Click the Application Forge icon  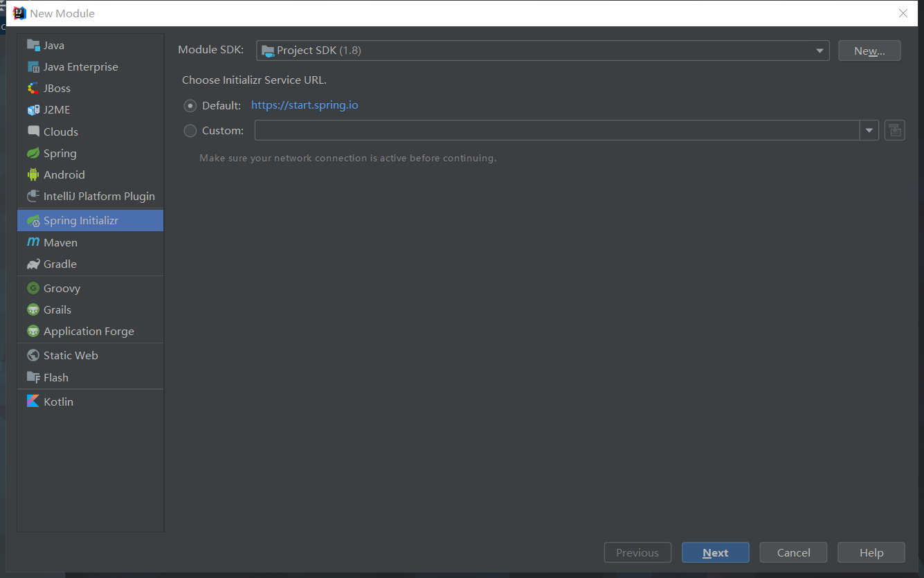[x=33, y=331]
